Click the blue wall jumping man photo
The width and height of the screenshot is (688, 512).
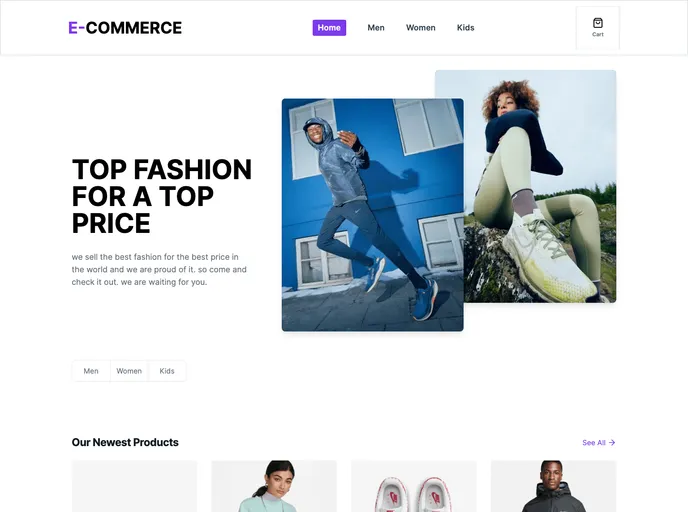tap(373, 215)
